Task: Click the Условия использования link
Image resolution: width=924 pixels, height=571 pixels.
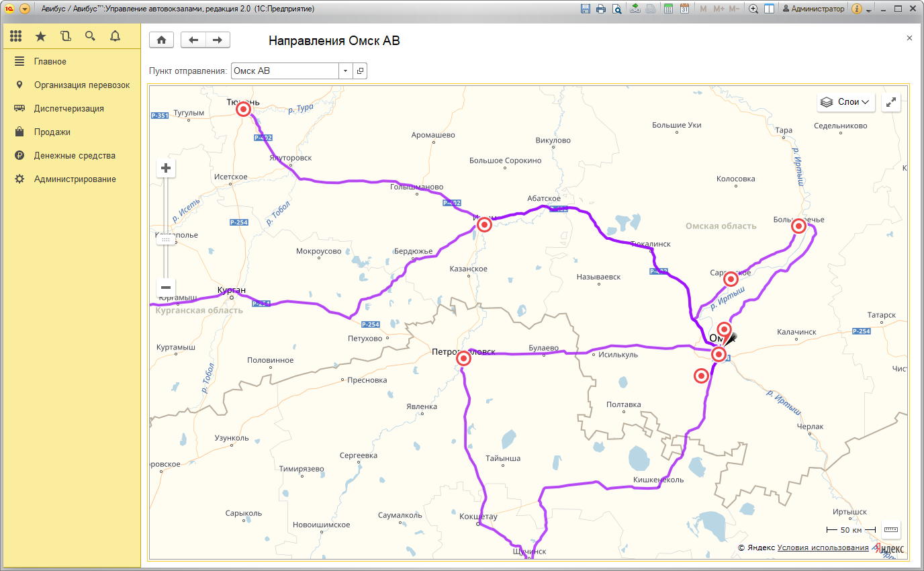Action: click(x=823, y=548)
